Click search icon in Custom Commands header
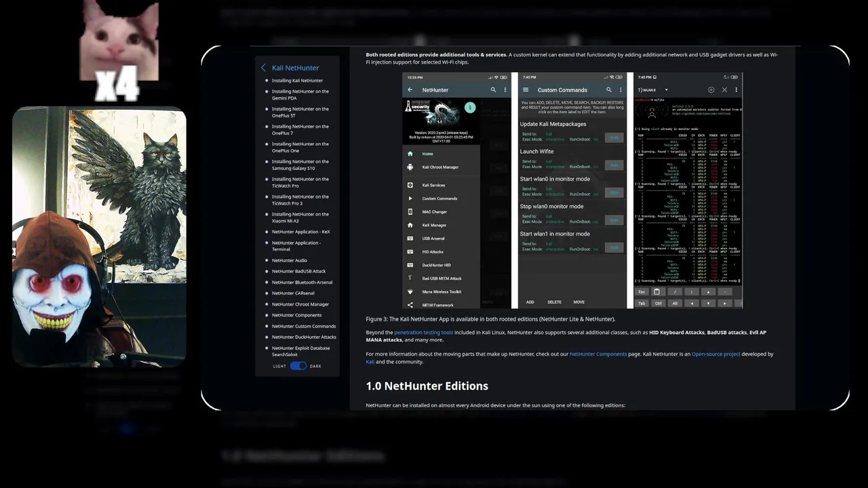The width and height of the screenshot is (868, 488). pyautogui.click(x=608, y=89)
